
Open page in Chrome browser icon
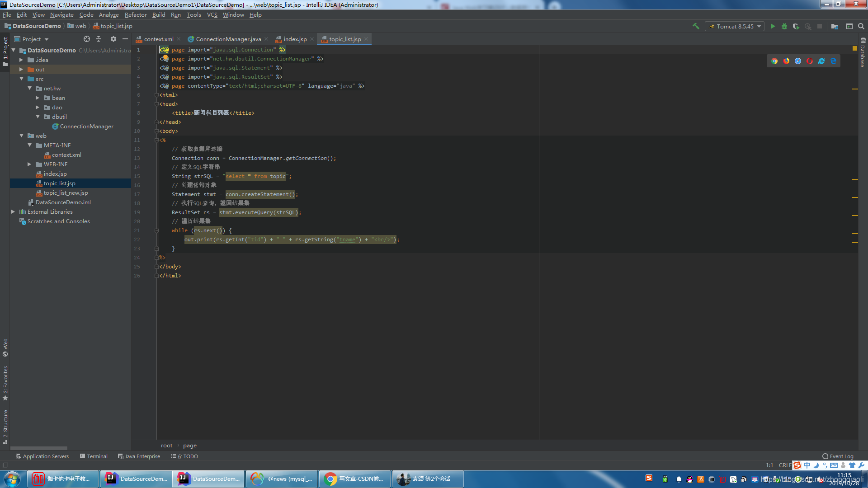[774, 61]
